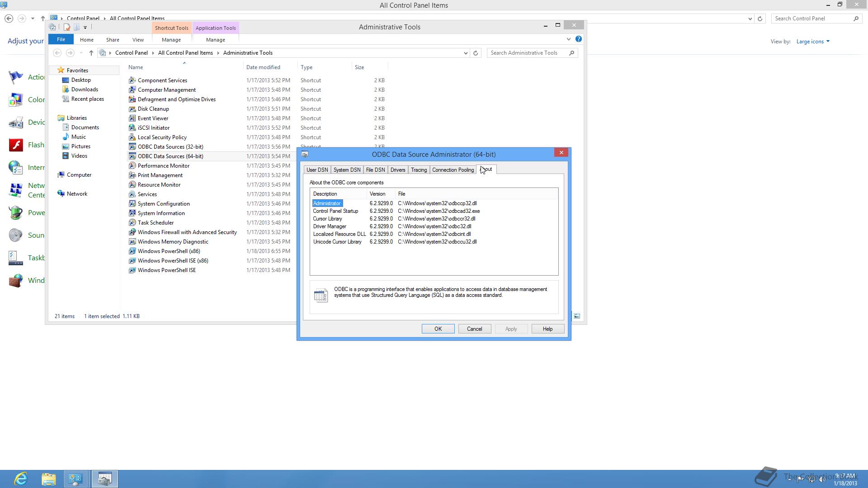This screenshot has height=488, width=868.
Task: Select the Cursor Library component row
Action: pos(435,219)
